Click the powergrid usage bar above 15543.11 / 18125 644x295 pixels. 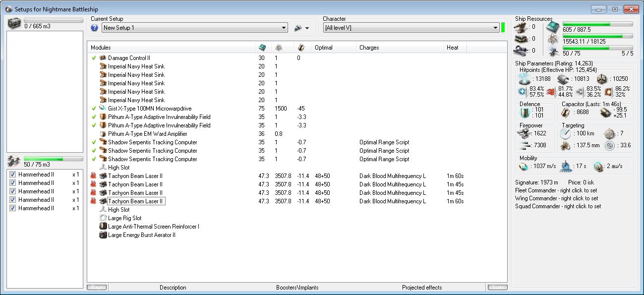(597, 36)
